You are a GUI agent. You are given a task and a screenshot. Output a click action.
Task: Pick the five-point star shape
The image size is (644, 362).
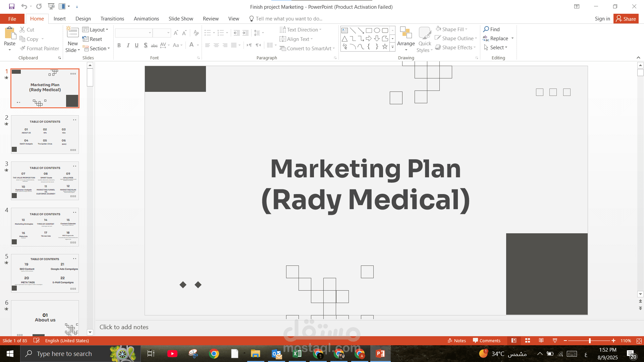pos(385,47)
